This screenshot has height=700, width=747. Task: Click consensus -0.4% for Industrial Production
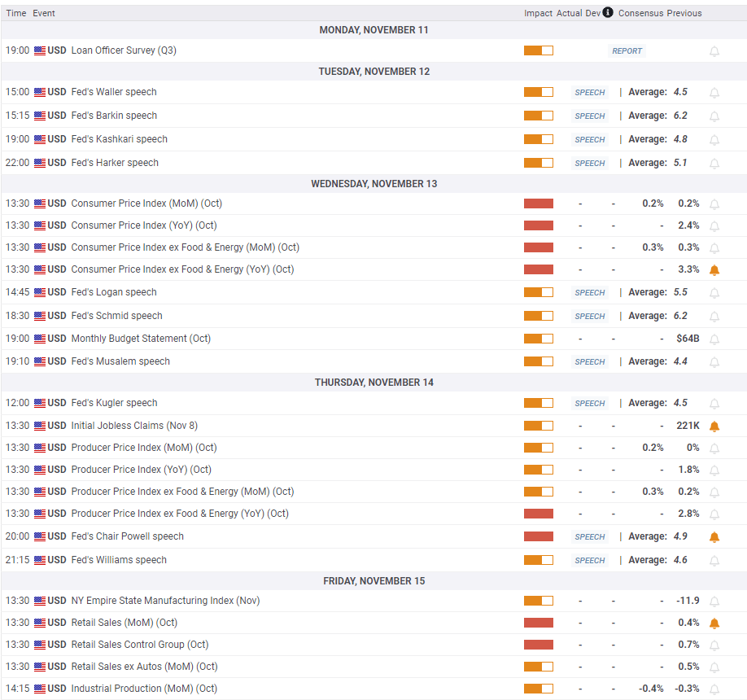pyautogui.click(x=651, y=689)
